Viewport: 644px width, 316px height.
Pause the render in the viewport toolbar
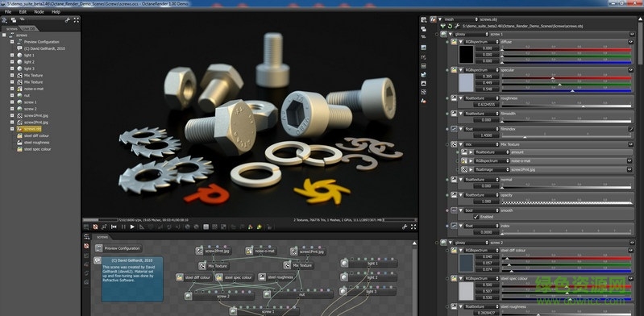pos(123,227)
